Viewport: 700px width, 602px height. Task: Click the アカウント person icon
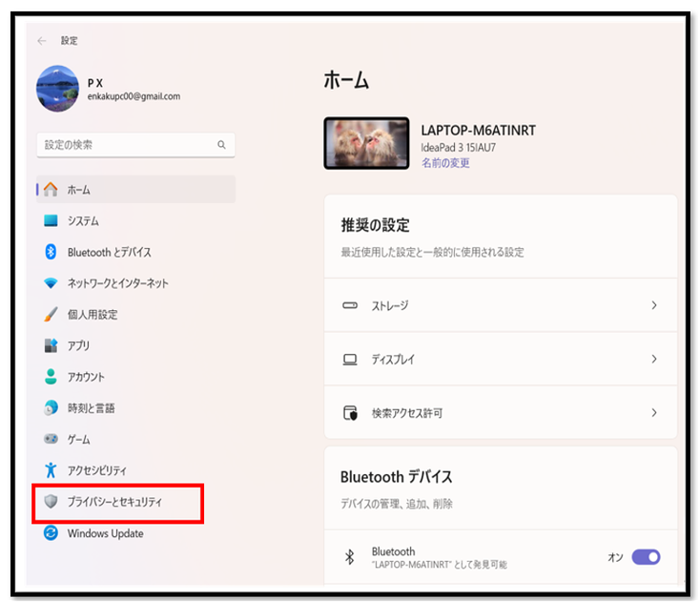pyautogui.click(x=51, y=377)
